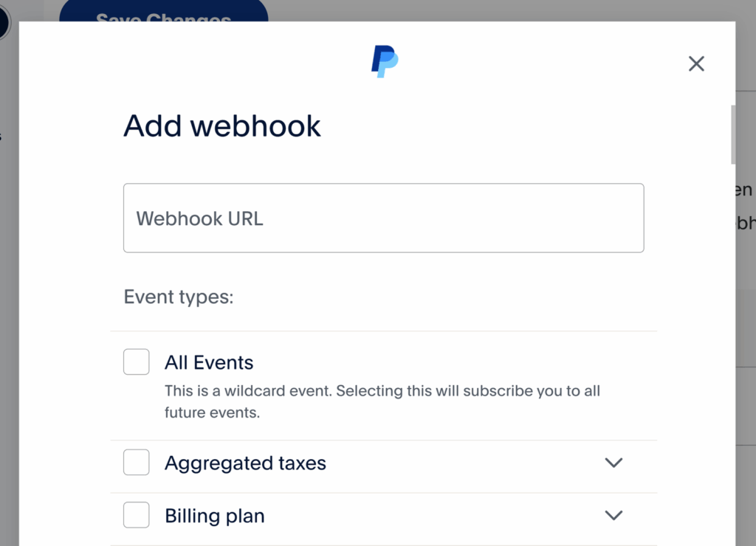Tick the Aggregated taxes checkbox

point(137,463)
